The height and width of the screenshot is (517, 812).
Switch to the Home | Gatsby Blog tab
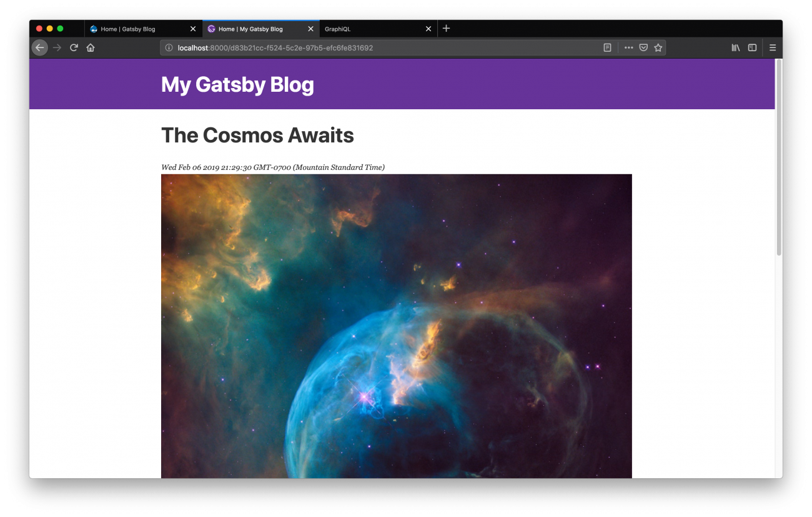143,29
